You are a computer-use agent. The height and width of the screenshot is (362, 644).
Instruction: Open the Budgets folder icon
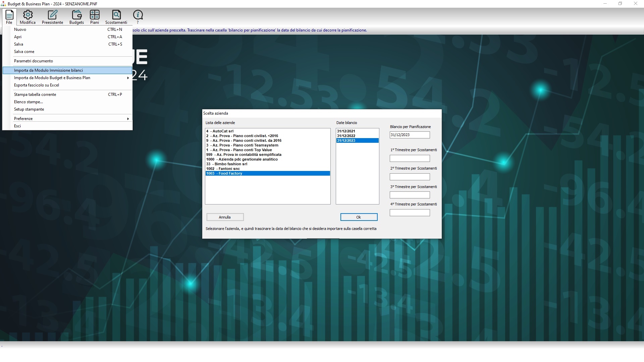pos(76,17)
